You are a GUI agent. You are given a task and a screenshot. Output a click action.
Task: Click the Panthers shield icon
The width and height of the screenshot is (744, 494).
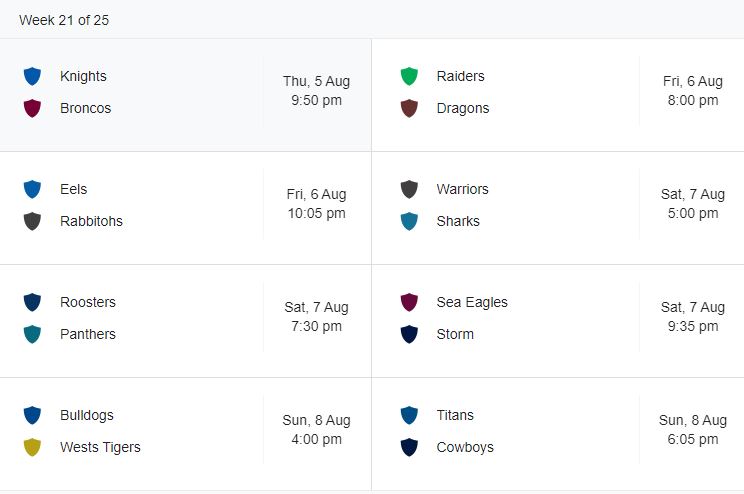point(33,334)
